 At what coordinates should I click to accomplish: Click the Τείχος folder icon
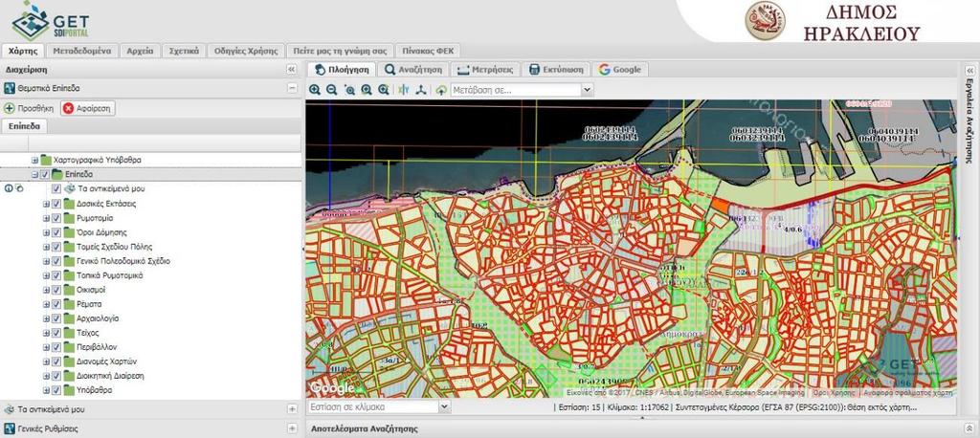point(69,333)
